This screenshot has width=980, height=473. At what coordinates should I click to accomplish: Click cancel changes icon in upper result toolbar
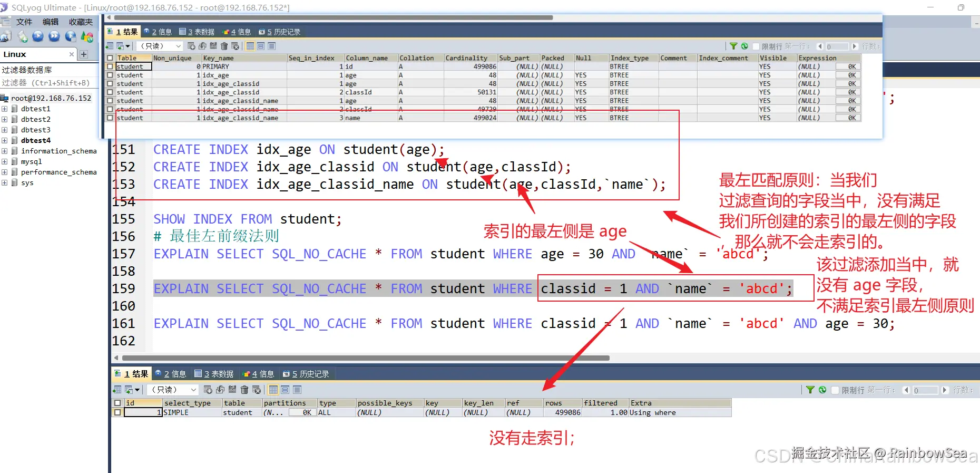click(235, 46)
